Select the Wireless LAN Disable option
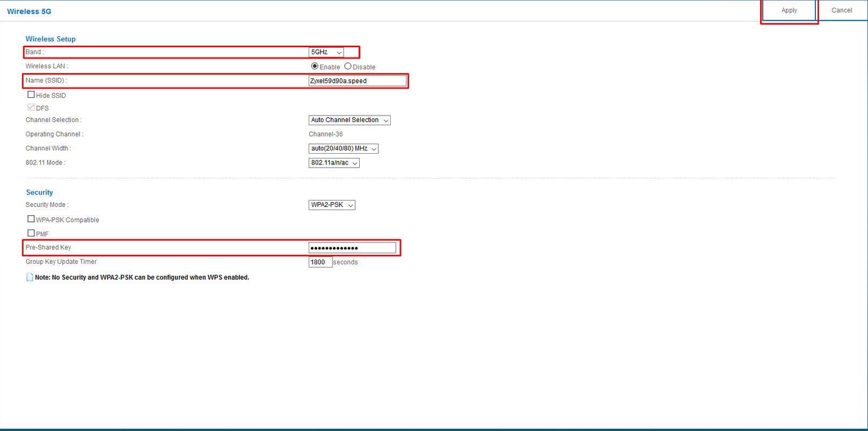The width and height of the screenshot is (868, 431). coord(348,66)
